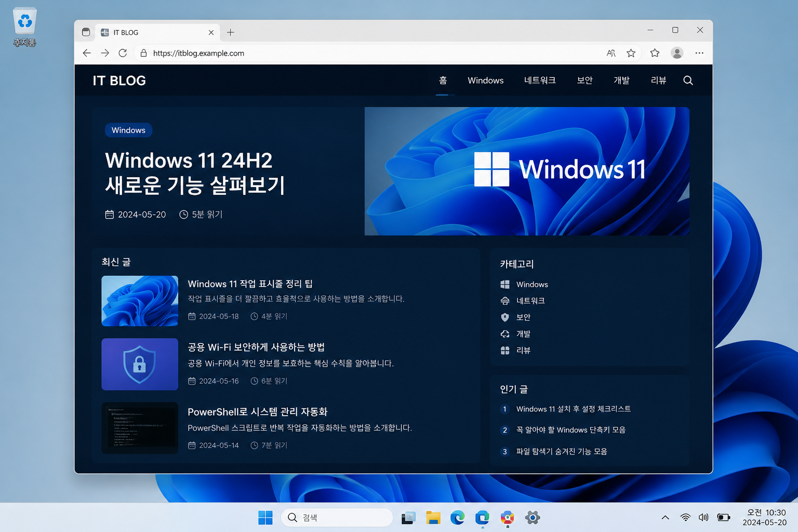Click the shield icon beside 보안

coord(504,317)
